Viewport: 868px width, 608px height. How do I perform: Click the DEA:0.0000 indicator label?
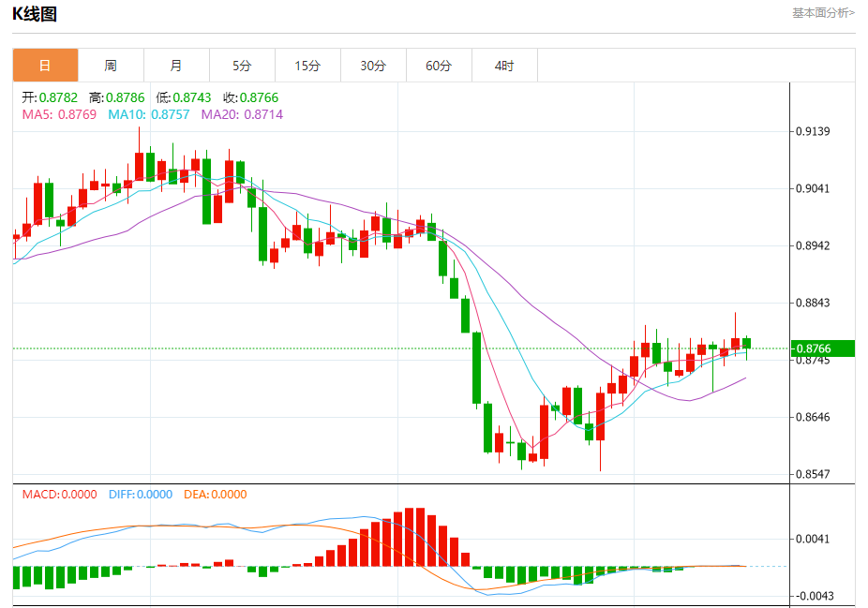coord(216,495)
